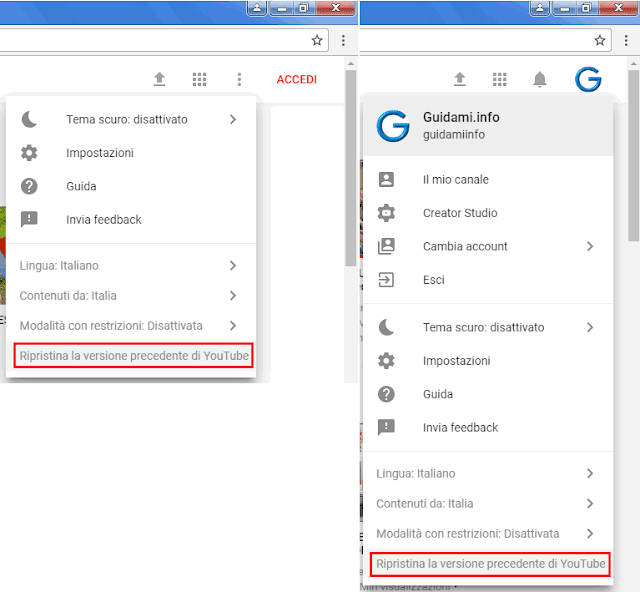Select Impostazioni in left menu
Viewport: 640px width, 592px height.
tap(131, 153)
